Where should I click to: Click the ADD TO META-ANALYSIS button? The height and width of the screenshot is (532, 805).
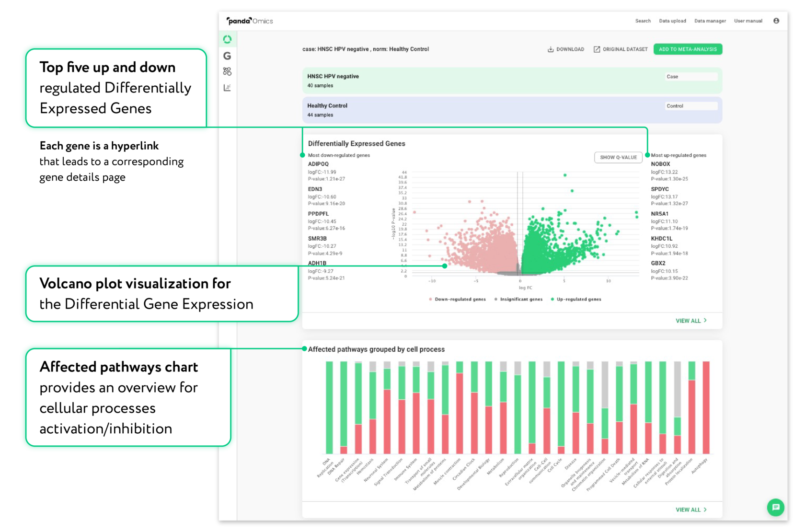coord(688,49)
